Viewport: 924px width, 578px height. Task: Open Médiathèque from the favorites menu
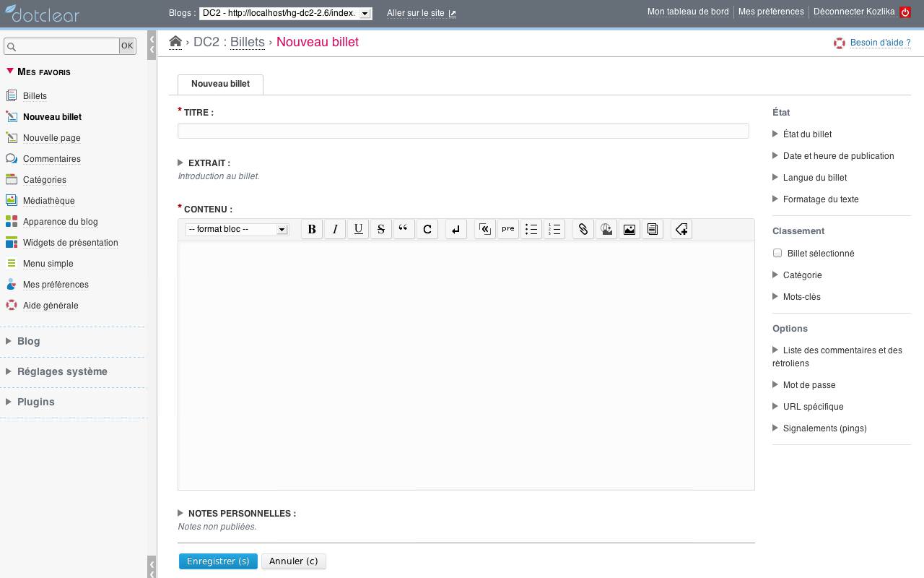48,201
